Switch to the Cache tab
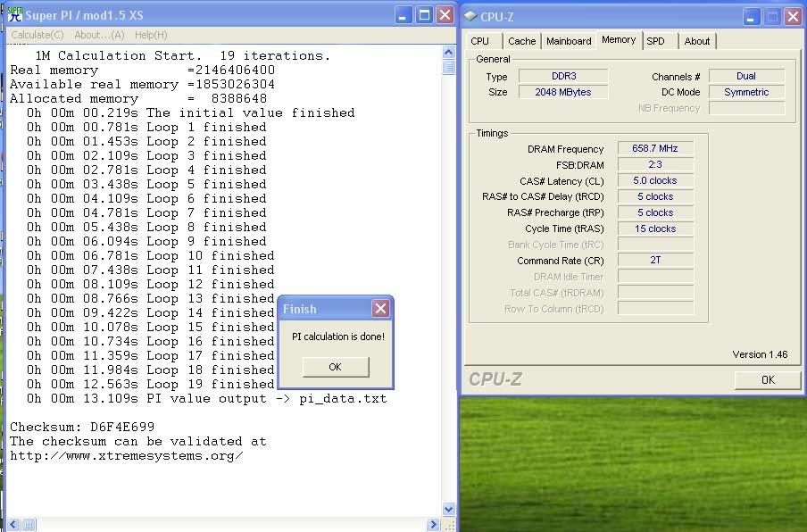This screenshot has height=532, width=807. tap(522, 41)
